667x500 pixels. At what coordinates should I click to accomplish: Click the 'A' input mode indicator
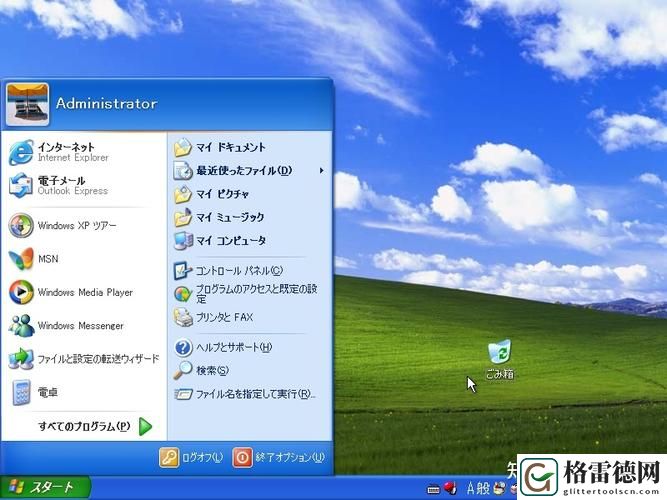point(470,488)
